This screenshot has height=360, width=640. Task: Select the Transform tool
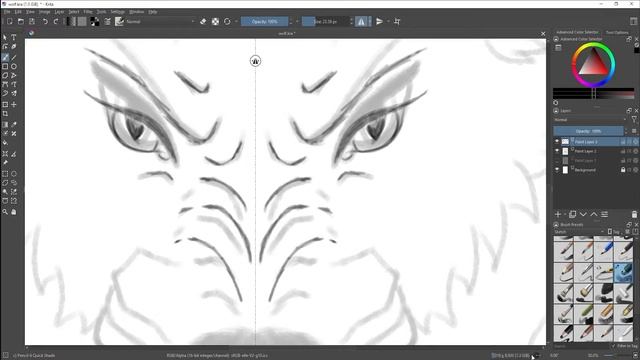click(x=5, y=104)
